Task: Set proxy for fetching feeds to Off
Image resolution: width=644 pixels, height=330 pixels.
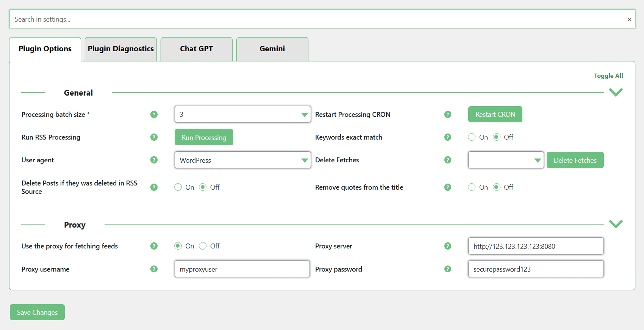Action: coord(203,246)
